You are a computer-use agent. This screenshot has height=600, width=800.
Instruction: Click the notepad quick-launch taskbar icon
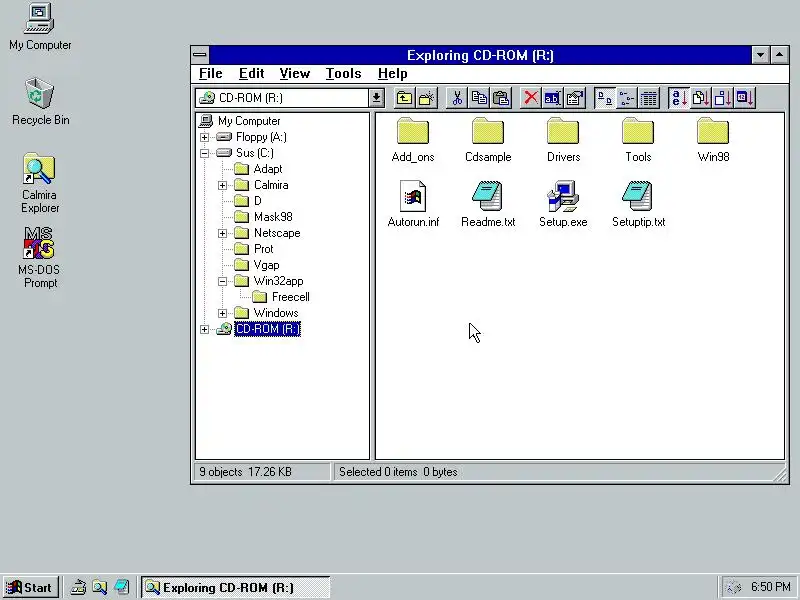[x=121, y=588]
